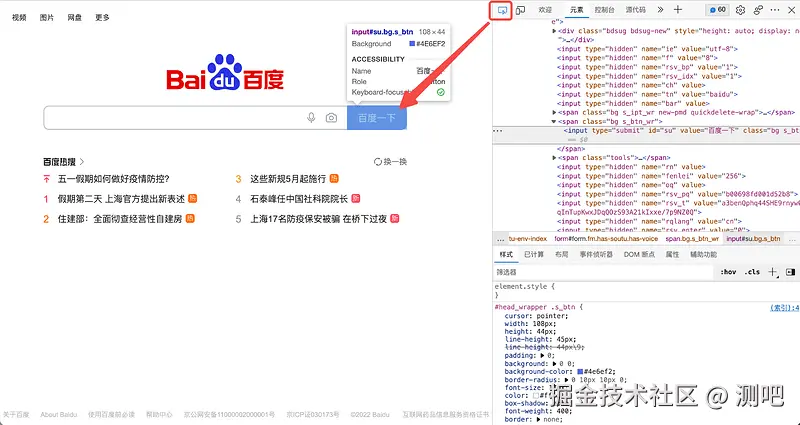Expand the span s_ipt_wr node

tap(554, 112)
